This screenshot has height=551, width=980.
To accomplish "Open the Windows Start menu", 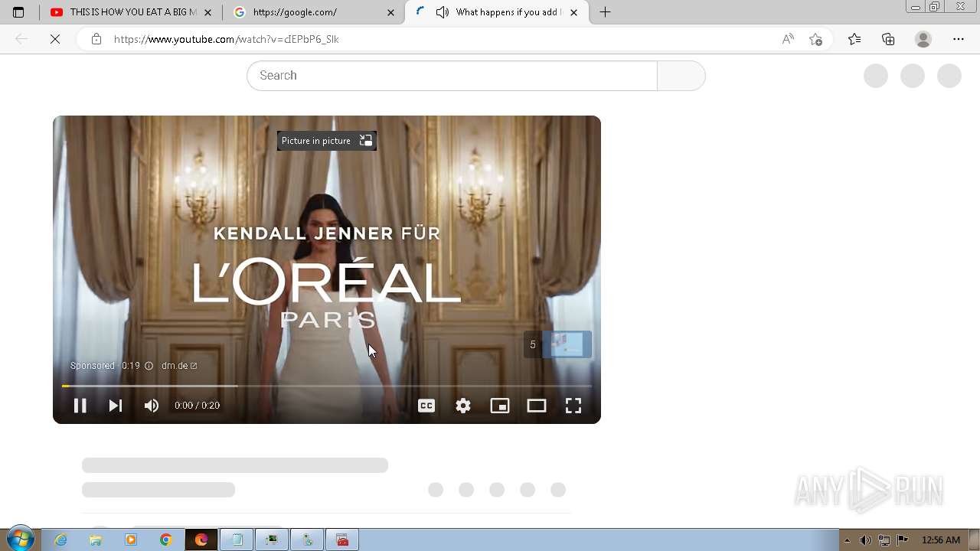I will tap(20, 540).
